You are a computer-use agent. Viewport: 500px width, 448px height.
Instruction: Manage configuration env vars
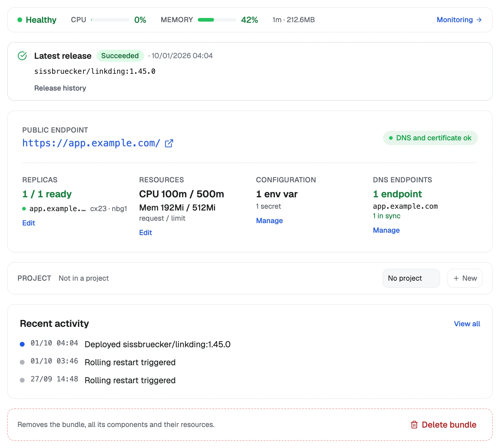(x=269, y=221)
